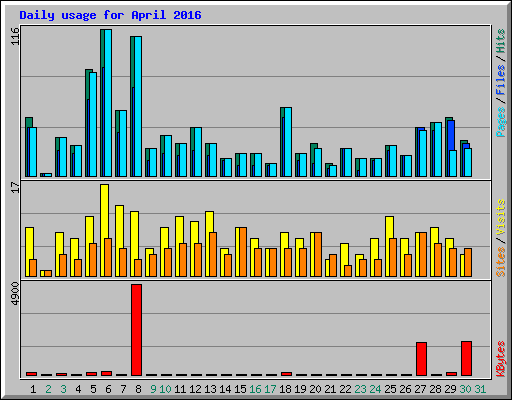Click day 5 on the x-axis
This screenshot has height=400, width=512.
[x=93, y=389]
